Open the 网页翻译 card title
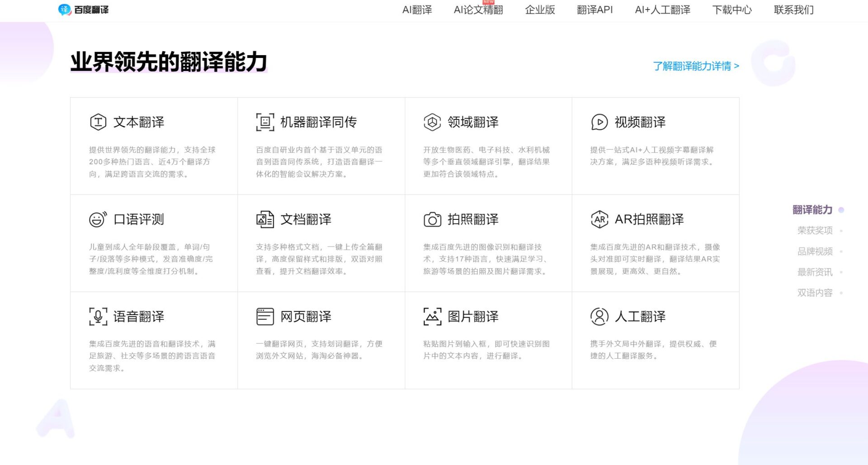The width and height of the screenshot is (868, 465). coord(306,317)
